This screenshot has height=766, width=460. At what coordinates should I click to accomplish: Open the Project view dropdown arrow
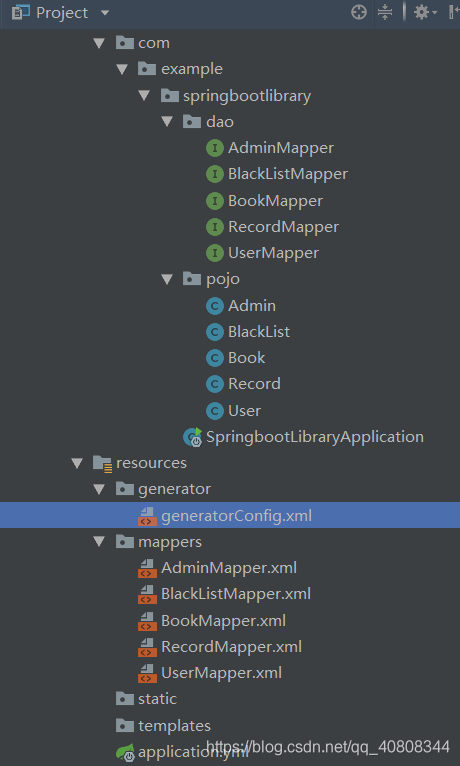click(x=105, y=13)
